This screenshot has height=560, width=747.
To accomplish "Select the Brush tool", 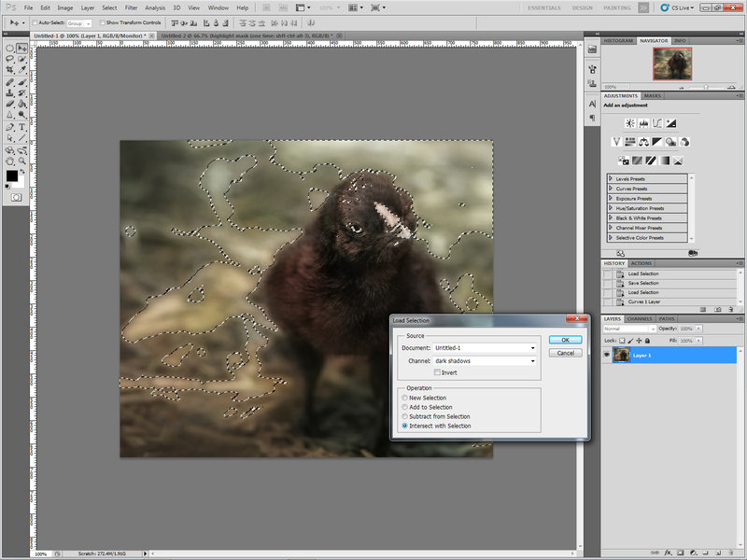I will 21,82.
